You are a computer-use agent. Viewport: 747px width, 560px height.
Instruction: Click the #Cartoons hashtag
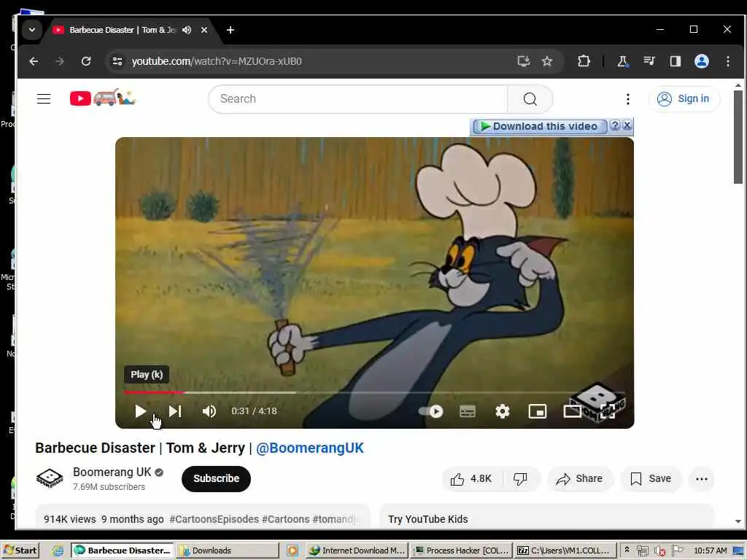pyautogui.click(x=285, y=519)
